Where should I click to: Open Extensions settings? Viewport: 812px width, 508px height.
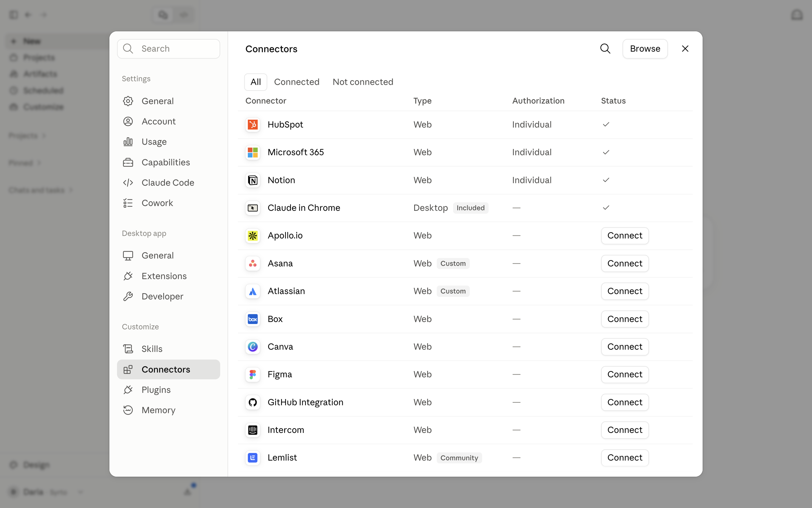[168, 276]
